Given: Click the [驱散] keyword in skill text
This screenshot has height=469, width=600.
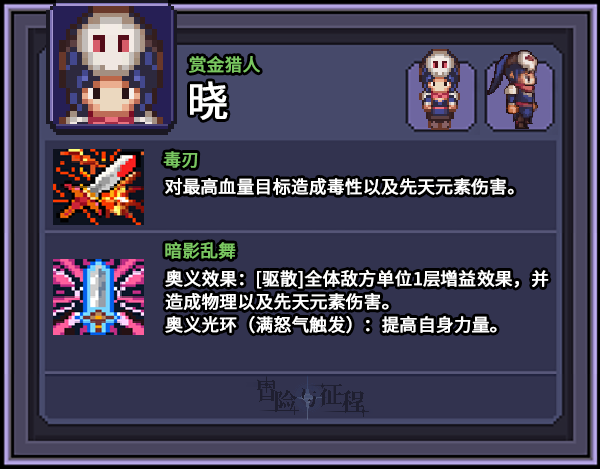Looking at the screenshot, I should pyautogui.click(x=280, y=279).
